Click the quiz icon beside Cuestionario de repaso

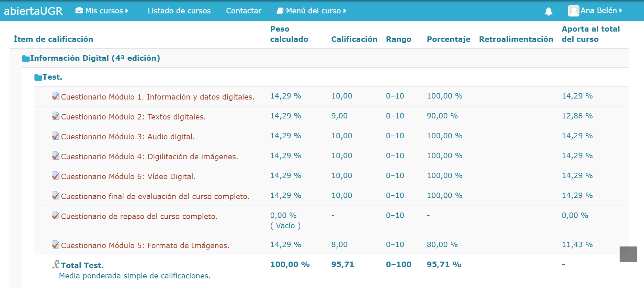tap(56, 216)
